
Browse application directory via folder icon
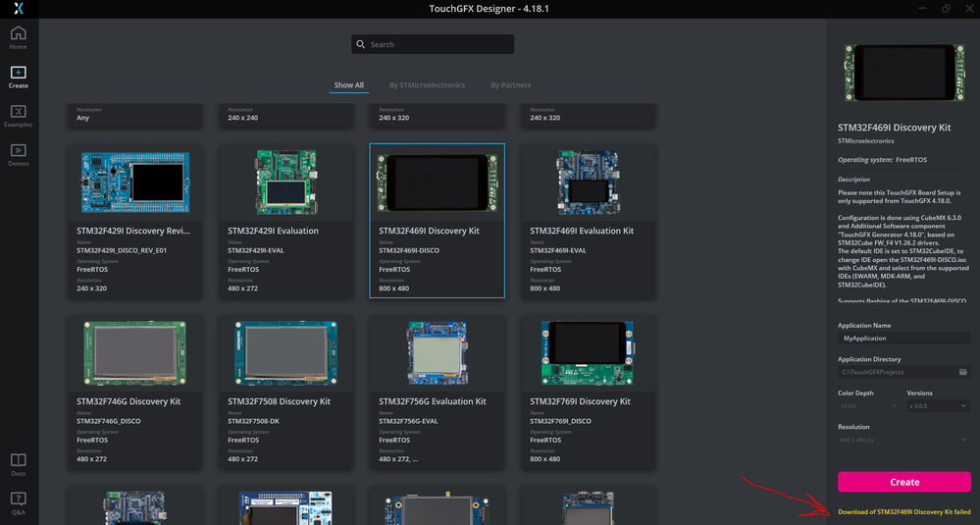coord(963,372)
